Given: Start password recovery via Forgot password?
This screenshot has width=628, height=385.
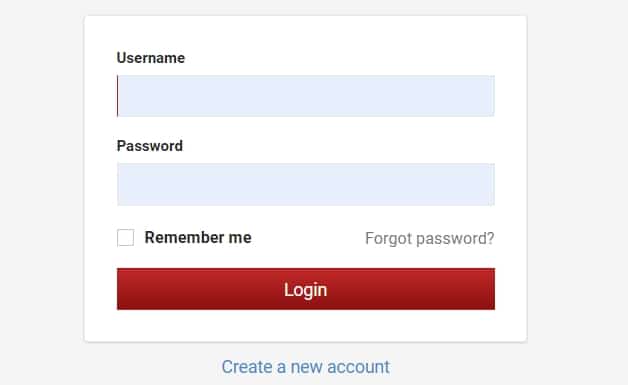Looking at the screenshot, I should point(429,238).
